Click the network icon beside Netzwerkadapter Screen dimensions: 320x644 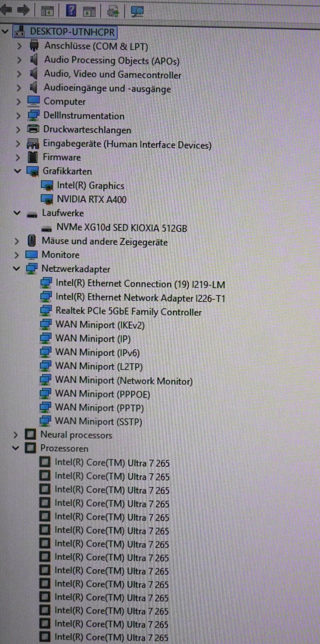(31, 268)
